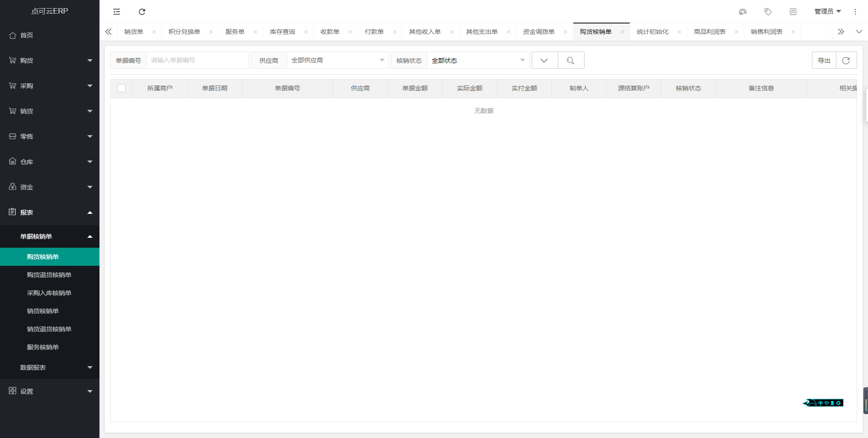Click the 单据日期 column header
This screenshot has height=438, width=868.
pos(215,88)
